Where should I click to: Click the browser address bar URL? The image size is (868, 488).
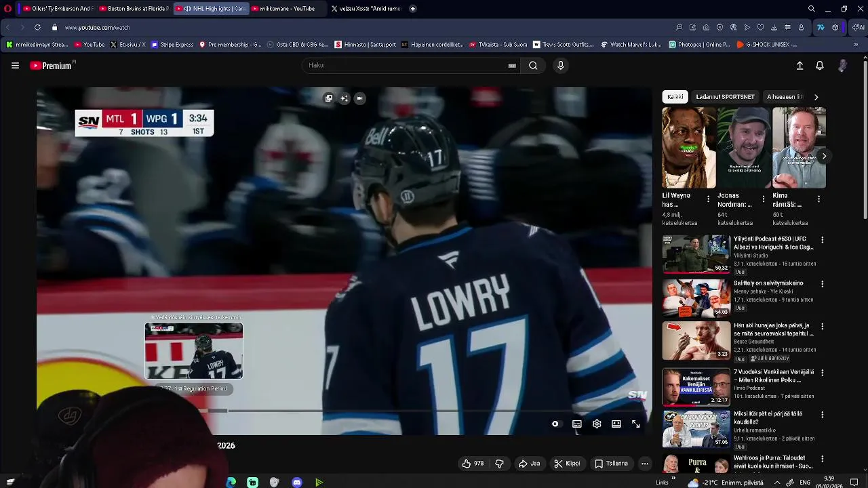pyautogui.click(x=97, y=28)
